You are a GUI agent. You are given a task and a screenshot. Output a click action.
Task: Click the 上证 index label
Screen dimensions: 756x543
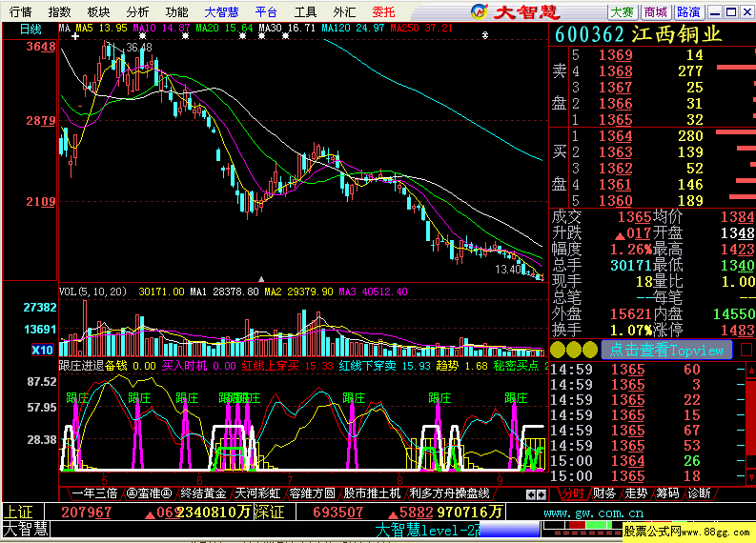[x=18, y=512]
